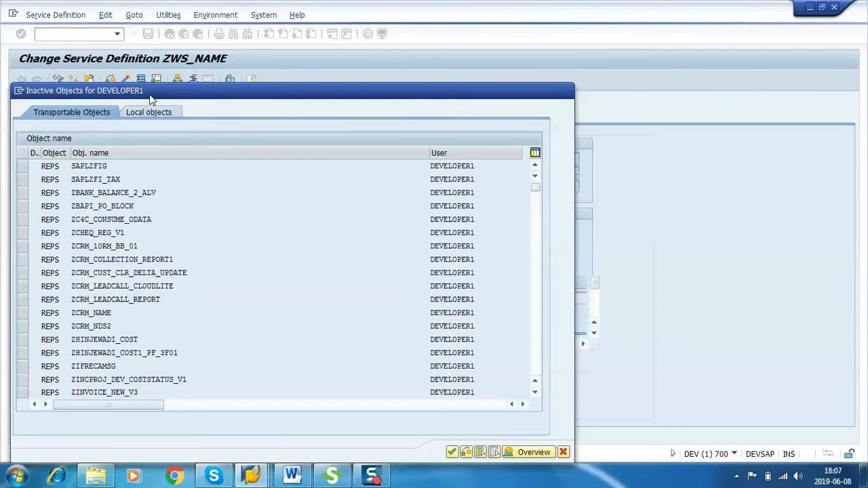Click Save icon in the standard toolbar
This screenshot has width=868, height=488.
coord(148,34)
